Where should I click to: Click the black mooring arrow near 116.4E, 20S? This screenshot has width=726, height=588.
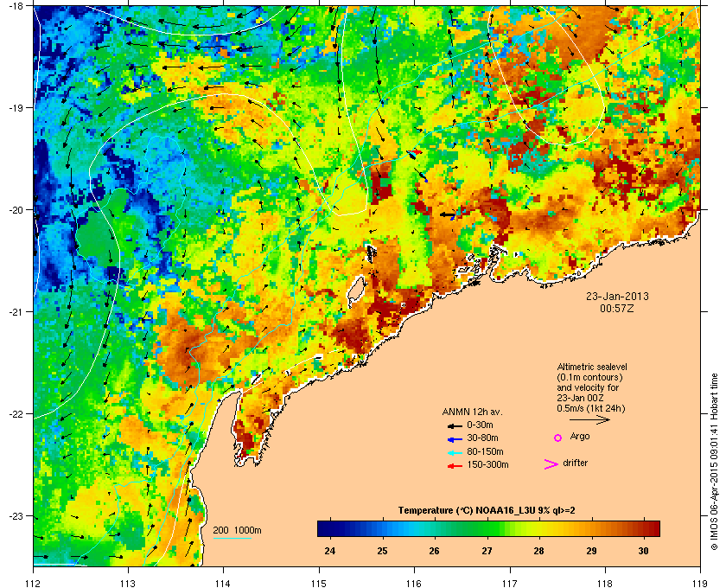coord(448,214)
